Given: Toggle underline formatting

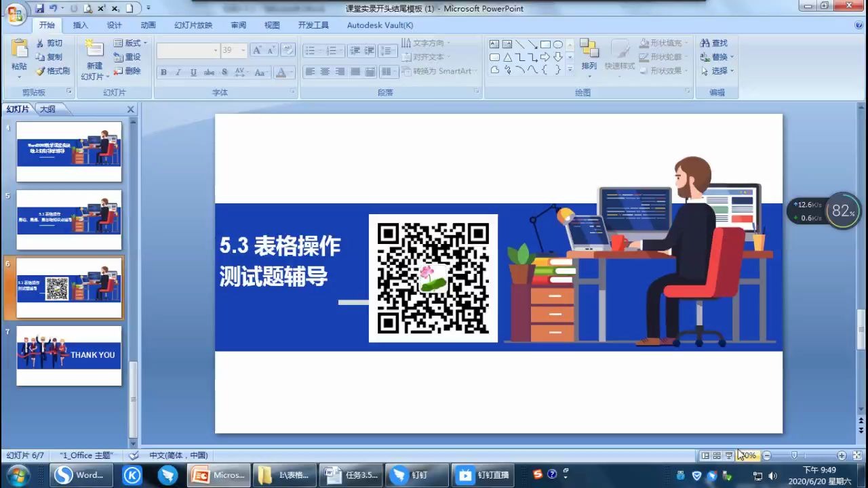Looking at the screenshot, I should tap(193, 72).
